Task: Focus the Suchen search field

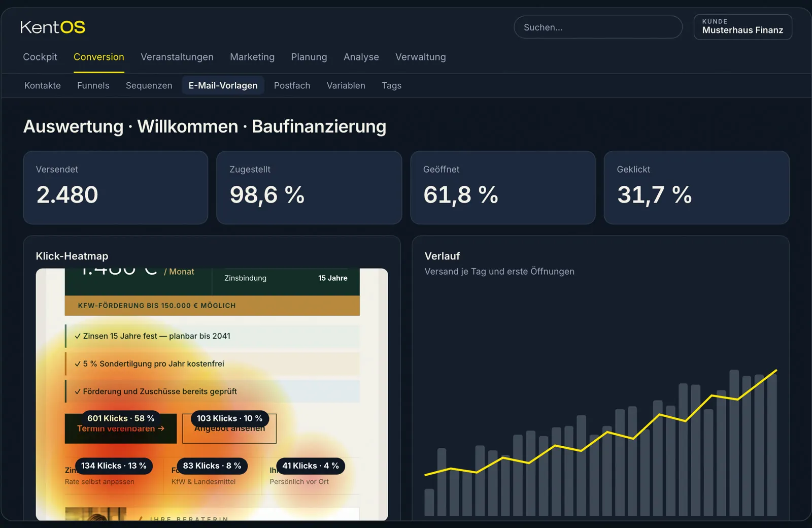Action: [598, 27]
